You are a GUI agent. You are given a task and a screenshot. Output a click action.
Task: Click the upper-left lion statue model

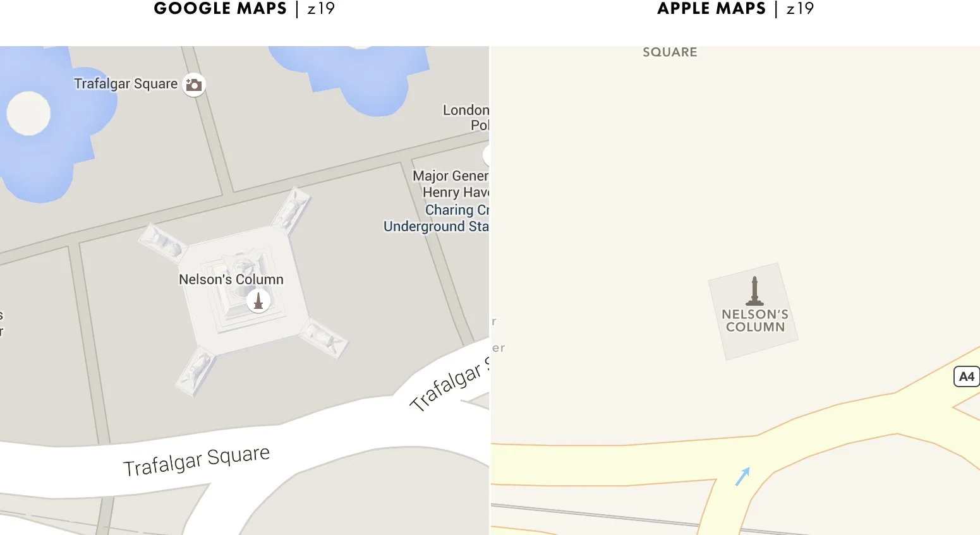click(x=162, y=241)
